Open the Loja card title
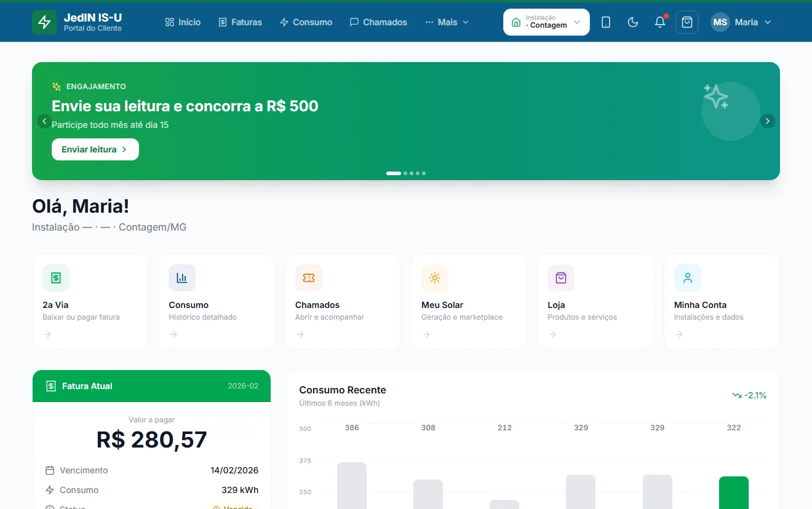This screenshot has width=812, height=509. [556, 305]
